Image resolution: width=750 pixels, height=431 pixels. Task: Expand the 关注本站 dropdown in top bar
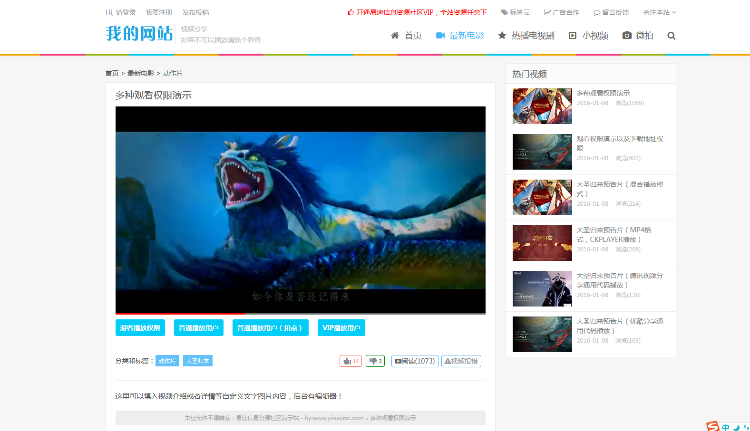coord(659,12)
